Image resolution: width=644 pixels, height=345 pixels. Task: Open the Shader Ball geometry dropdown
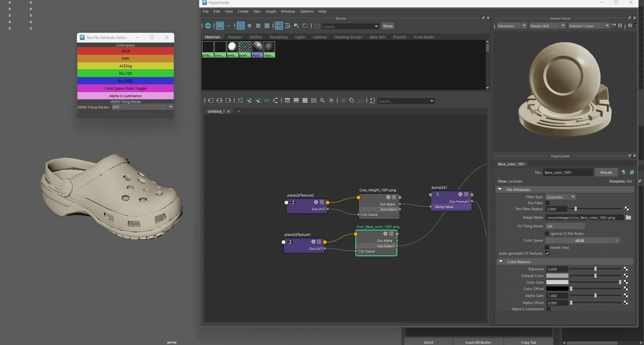click(x=547, y=26)
